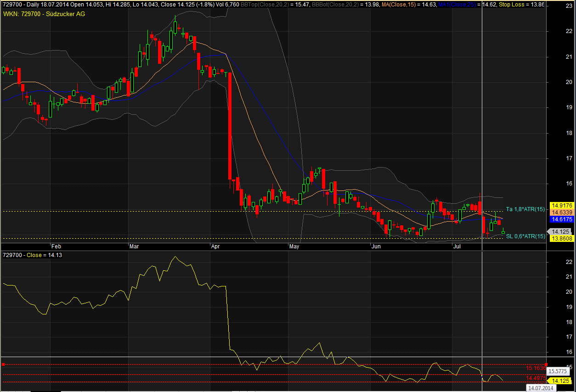Grab red handle at left end of dotted line

[x=3, y=364]
